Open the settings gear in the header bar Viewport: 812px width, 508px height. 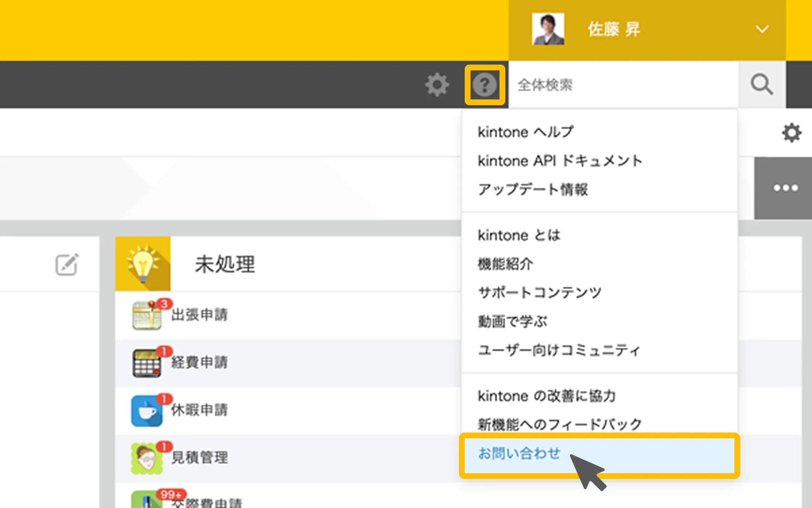437,85
